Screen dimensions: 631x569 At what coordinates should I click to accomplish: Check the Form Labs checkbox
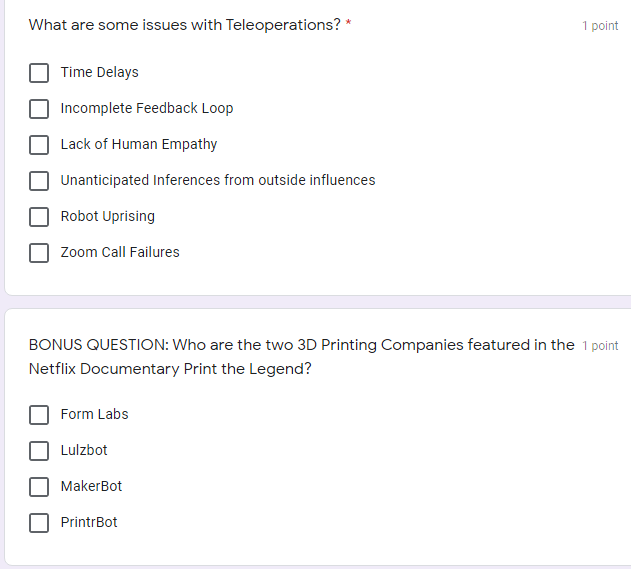[x=39, y=415]
